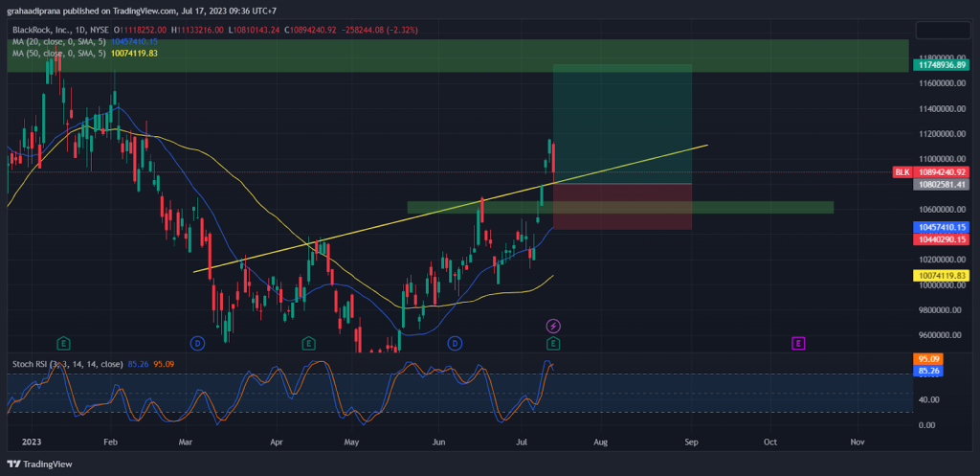Click the Stoch RSI indicator legend
This screenshot has height=476, width=980.
click(x=68, y=362)
